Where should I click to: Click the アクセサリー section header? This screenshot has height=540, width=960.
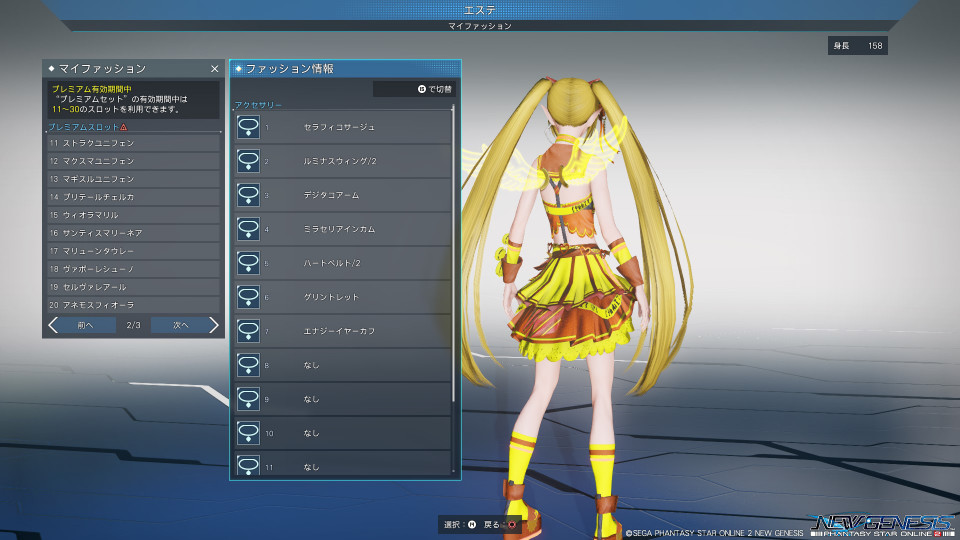(x=258, y=105)
